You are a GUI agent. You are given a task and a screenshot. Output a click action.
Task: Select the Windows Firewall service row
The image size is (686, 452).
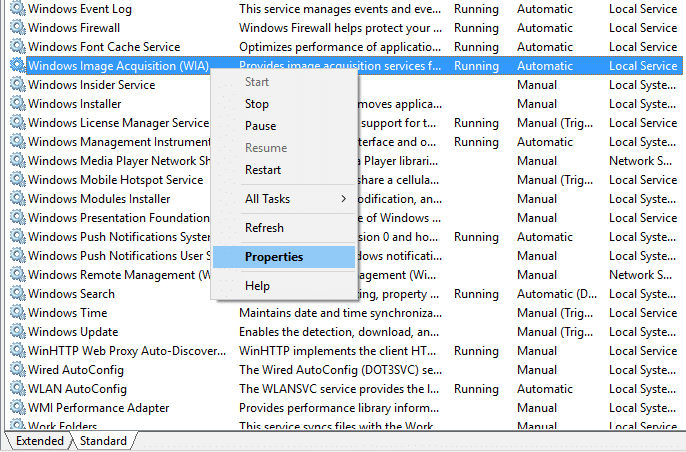click(346, 28)
